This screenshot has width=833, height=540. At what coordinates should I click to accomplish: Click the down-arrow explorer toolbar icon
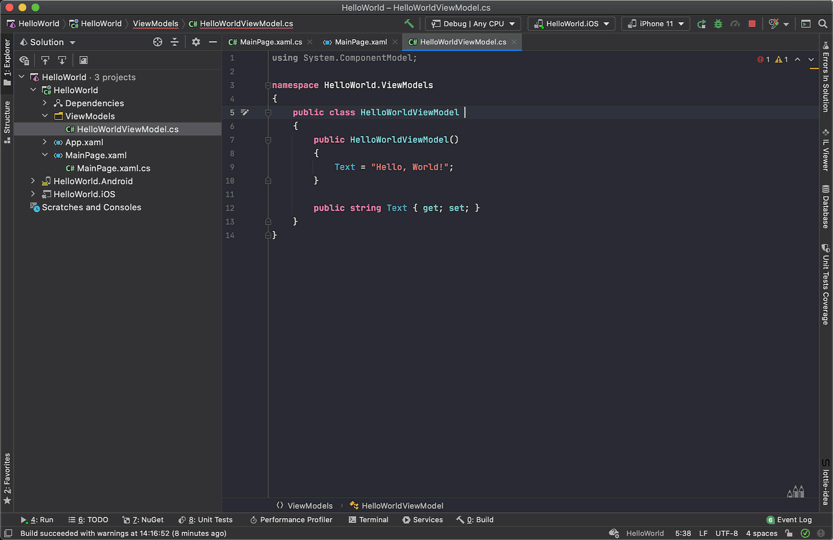[x=62, y=60]
